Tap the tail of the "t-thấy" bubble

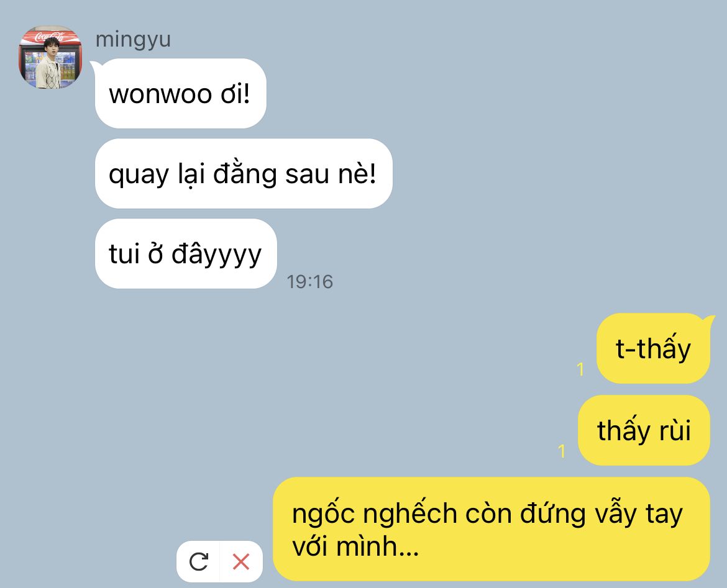pyautogui.click(x=708, y=320)
